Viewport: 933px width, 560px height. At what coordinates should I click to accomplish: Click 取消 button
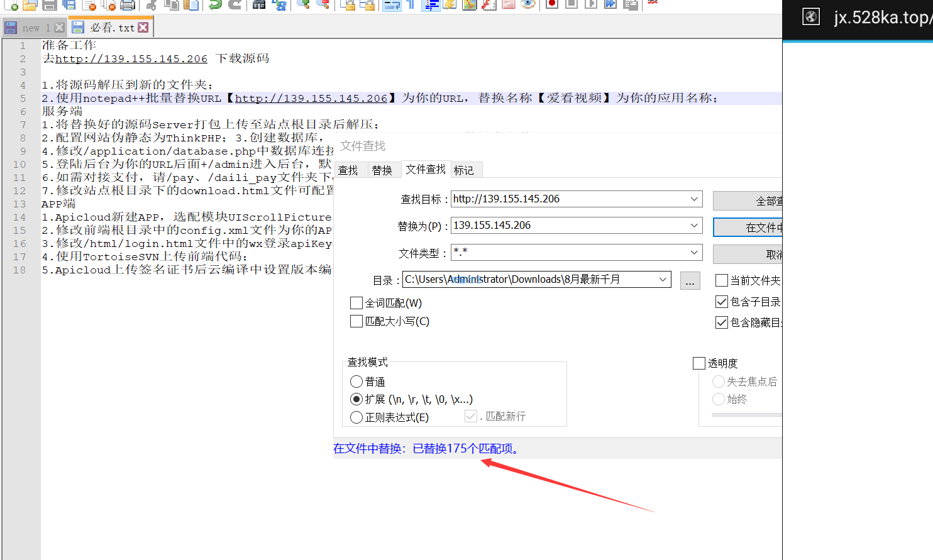pos(748,255)
